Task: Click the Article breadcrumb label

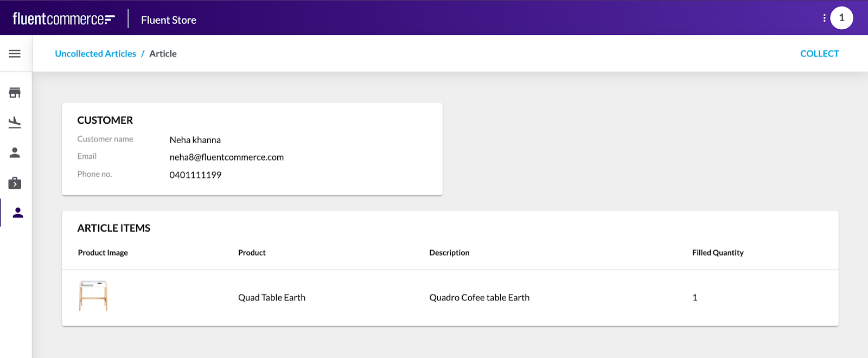Action: click(163, 54)
